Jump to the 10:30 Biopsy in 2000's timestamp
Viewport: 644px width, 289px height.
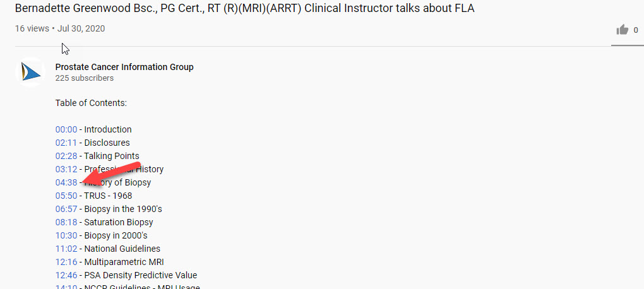click(66, 235)
